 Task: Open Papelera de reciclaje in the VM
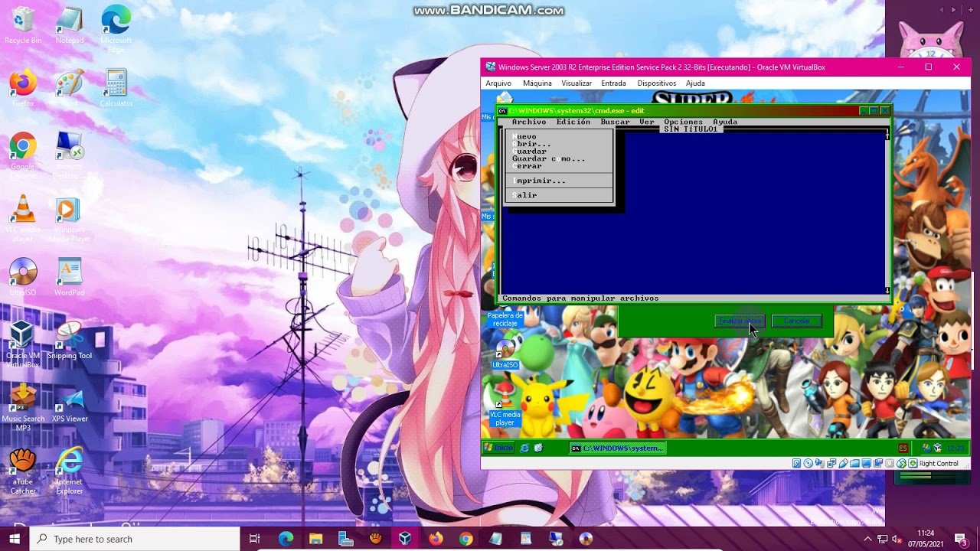point(505,316)
